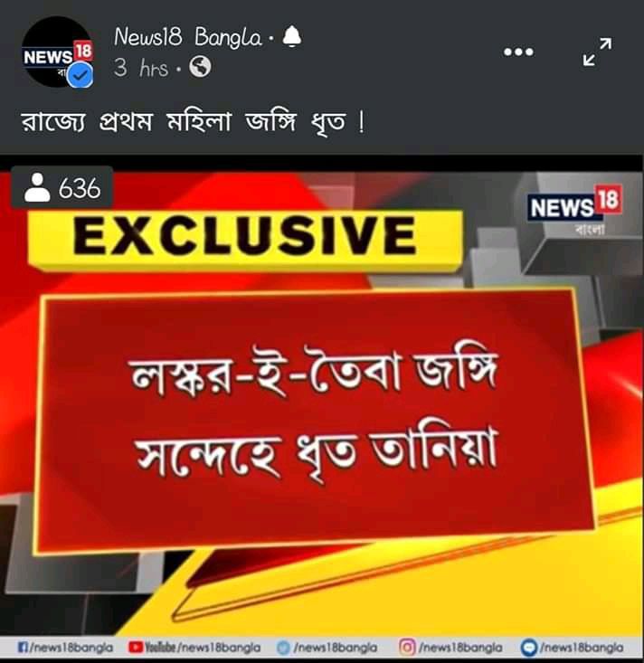Toggle the notification bell beside page name
This screenshot has height=663, width=644.
click(291, 37)
